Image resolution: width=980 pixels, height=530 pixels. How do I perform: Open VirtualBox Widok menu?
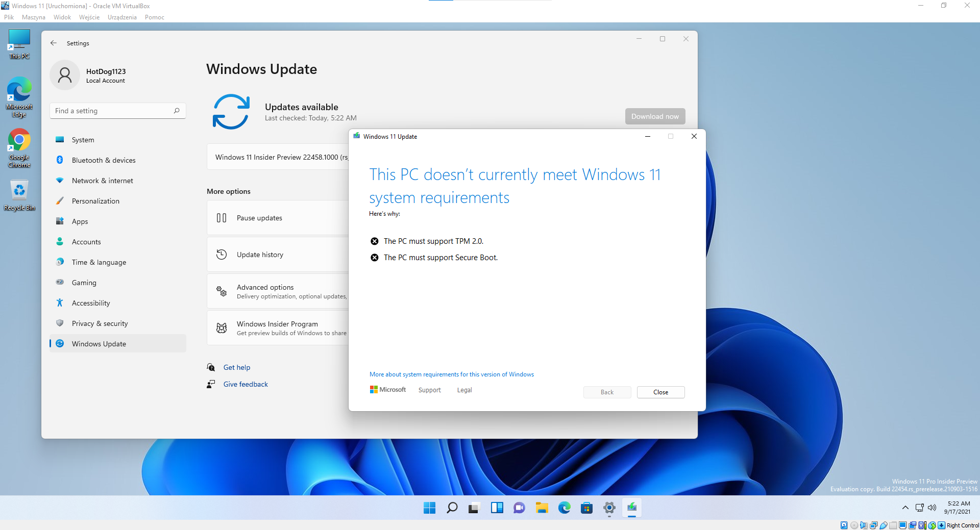[62, 17]
